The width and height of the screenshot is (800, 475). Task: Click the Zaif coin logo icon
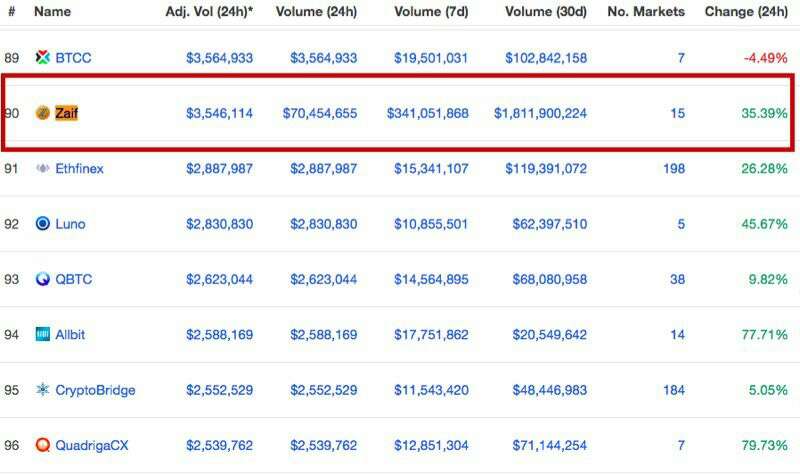pos(42,113)
